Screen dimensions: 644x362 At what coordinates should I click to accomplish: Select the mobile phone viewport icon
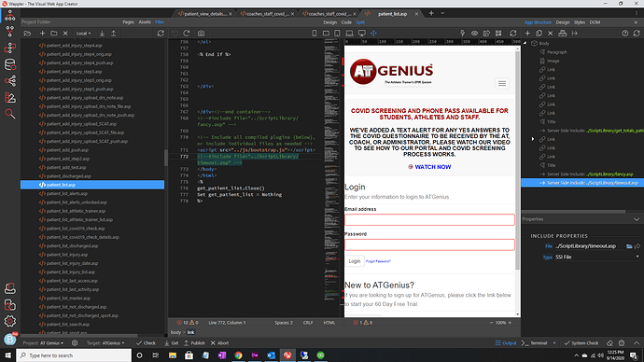pos(315,34)
